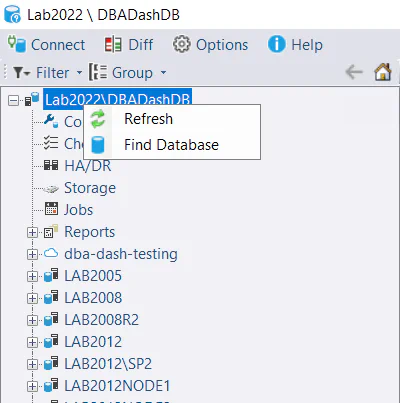Click the Lab2022\DBADashDB root server icon
This screenshot has height=403, width=400.
click(x=32, y=99)
